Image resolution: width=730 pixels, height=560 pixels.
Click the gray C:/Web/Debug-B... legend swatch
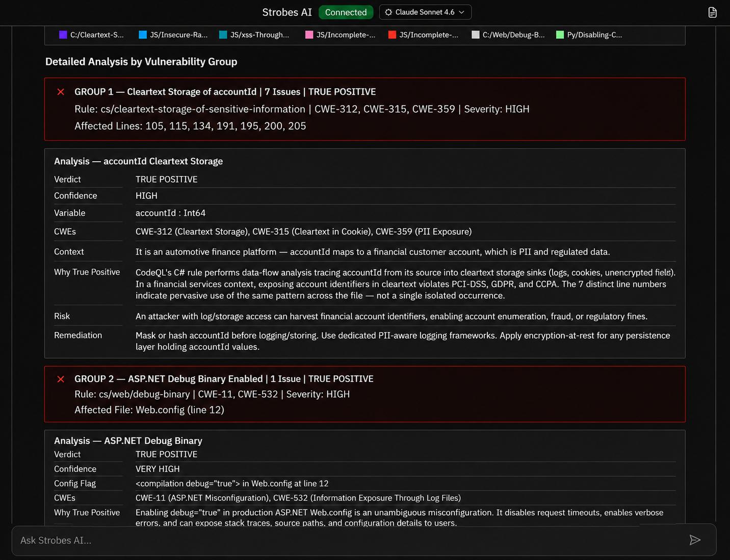(x=476, y=35)
